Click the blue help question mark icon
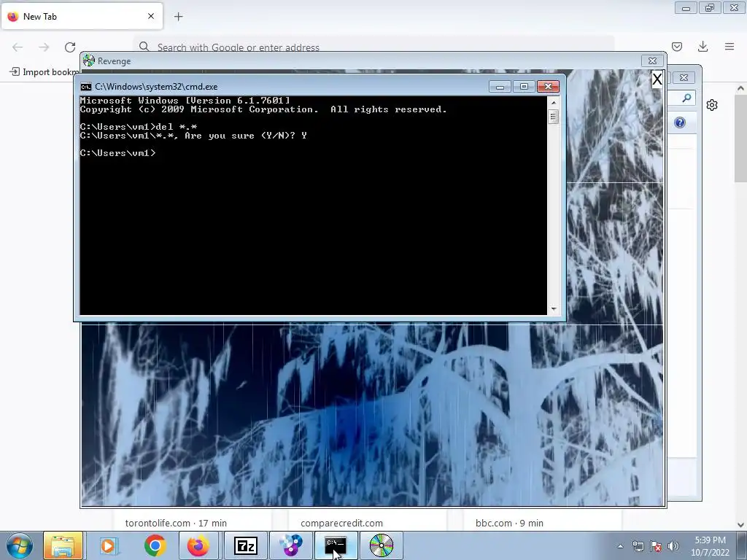 [x=680, y=122]
